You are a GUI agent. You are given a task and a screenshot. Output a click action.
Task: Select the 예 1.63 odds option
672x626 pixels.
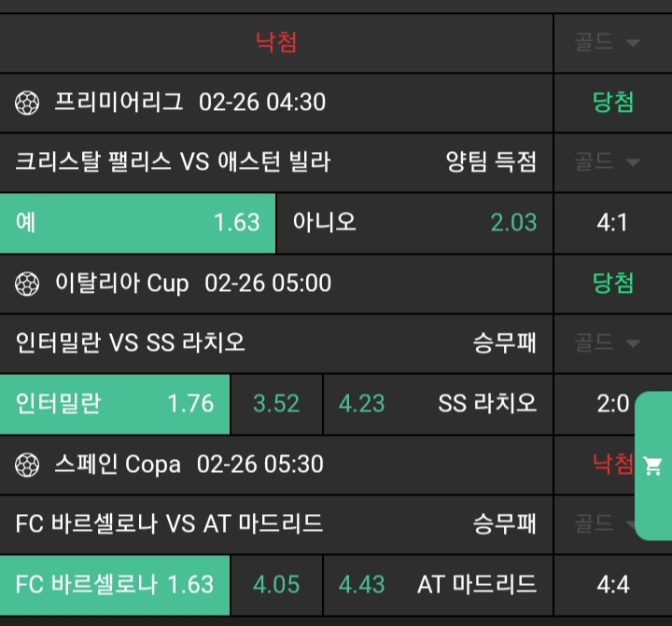click(138, 223)
